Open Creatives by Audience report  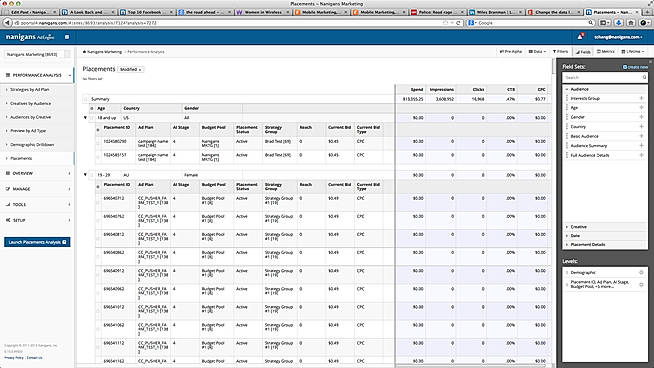(30, 103)
